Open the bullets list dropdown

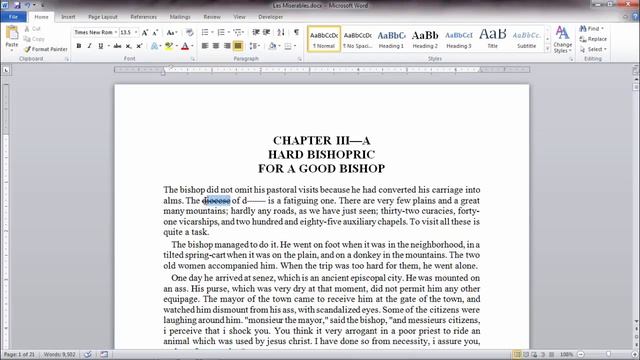(212, 32)
